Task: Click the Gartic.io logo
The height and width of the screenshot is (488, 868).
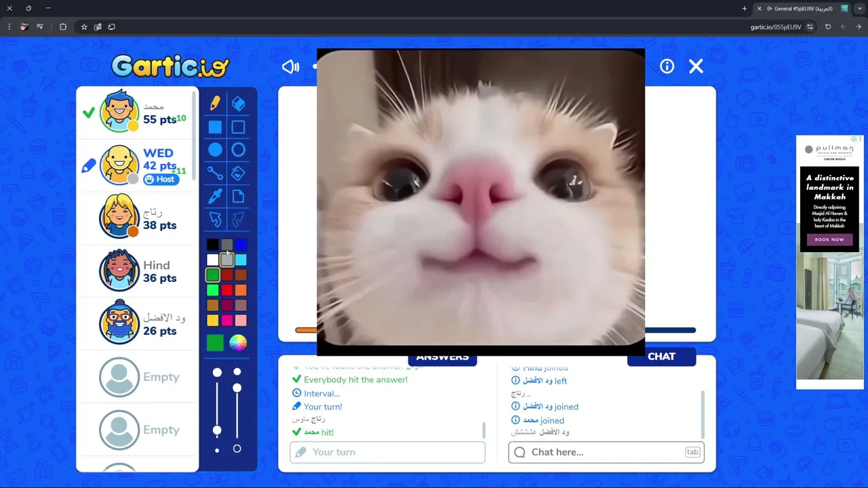Action: tap(170, 66)
